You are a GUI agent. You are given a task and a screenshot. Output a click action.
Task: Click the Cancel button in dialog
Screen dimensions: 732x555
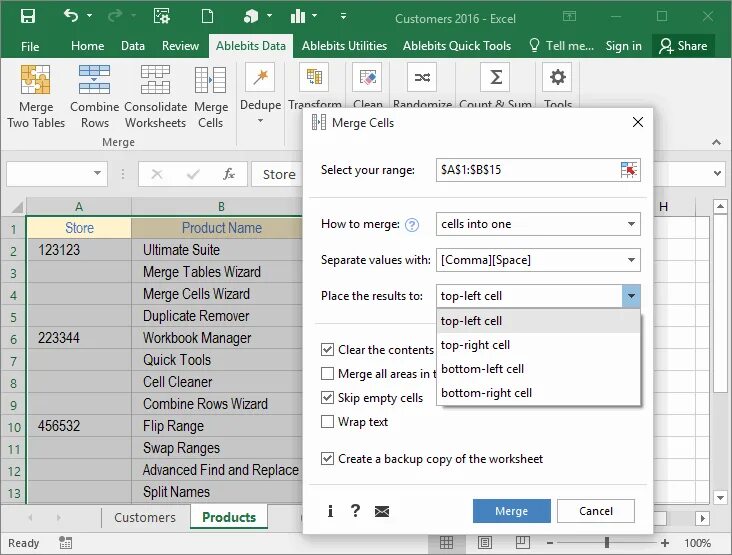[x=596, y=511]
